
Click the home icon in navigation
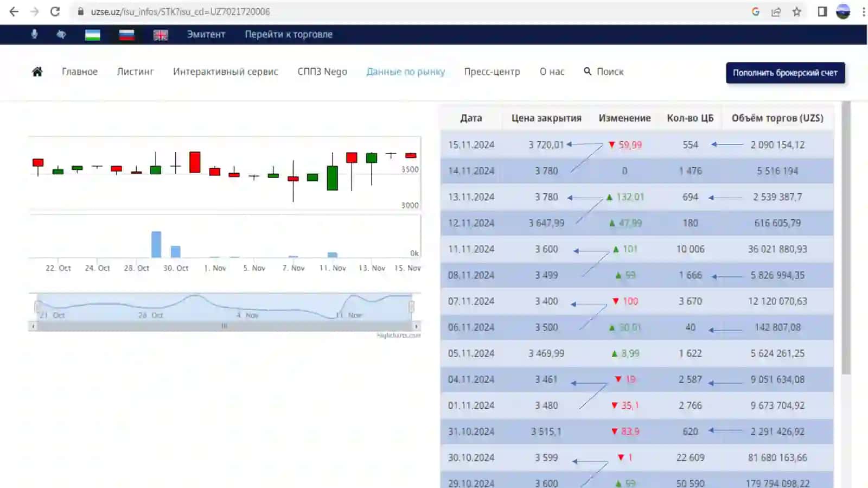click(x=37, y=72)
